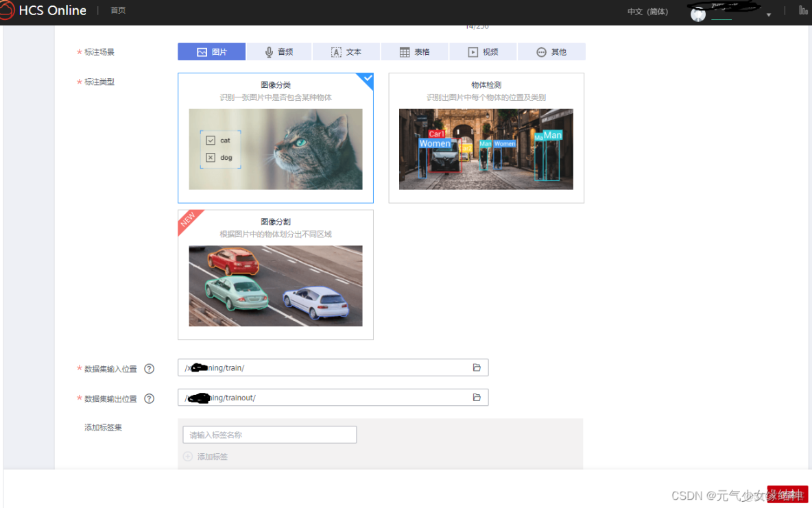Image resolution: width=812 pixels, height=508 pixels.
Task: Click the text icon on the 文本 tab
Action: pos(335,51)
